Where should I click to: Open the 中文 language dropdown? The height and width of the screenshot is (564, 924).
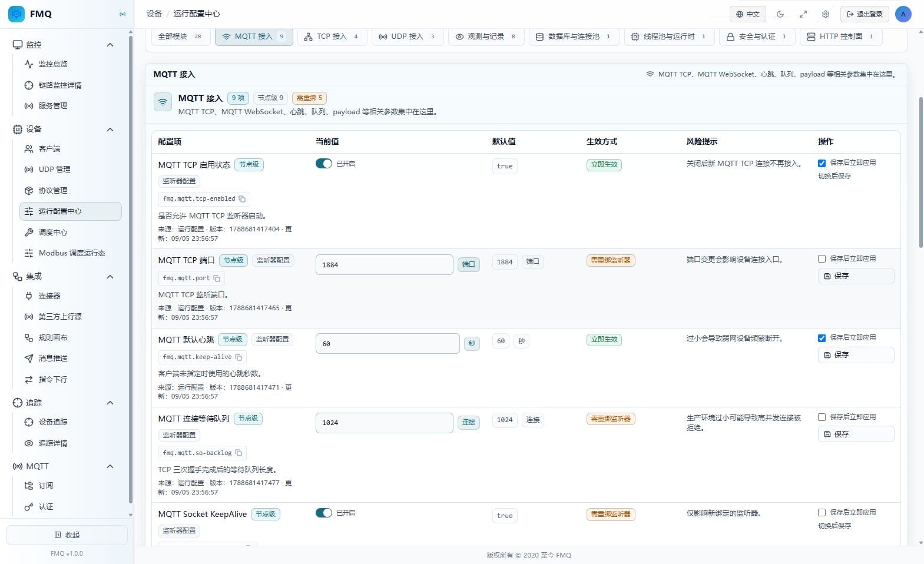(748, 14)
